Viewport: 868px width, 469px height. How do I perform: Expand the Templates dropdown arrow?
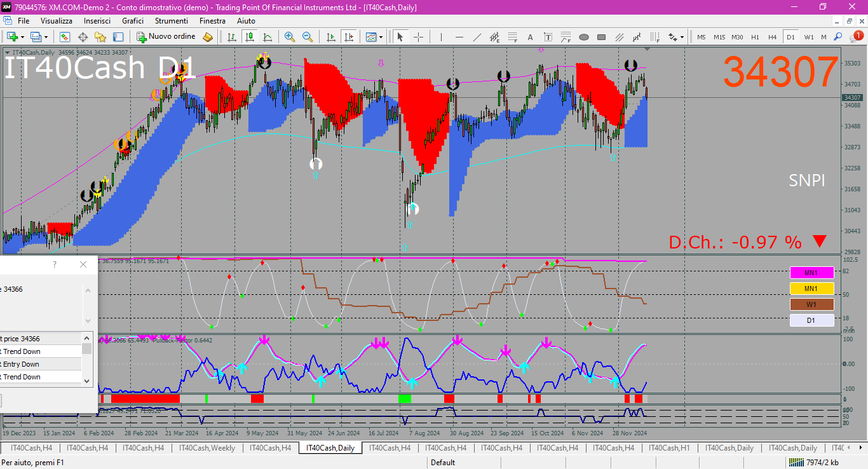pyautogui.click(x=381, y=37)
